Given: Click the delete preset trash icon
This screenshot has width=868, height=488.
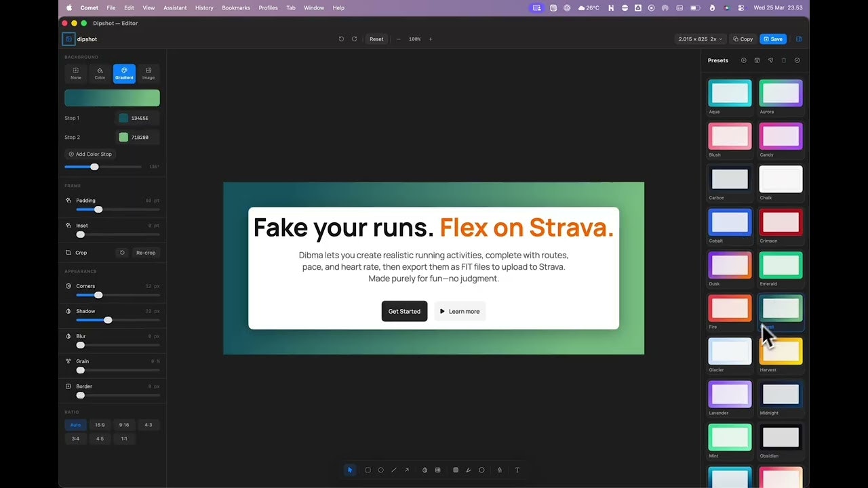Looking at the screenshot, I should coord(784,60).
